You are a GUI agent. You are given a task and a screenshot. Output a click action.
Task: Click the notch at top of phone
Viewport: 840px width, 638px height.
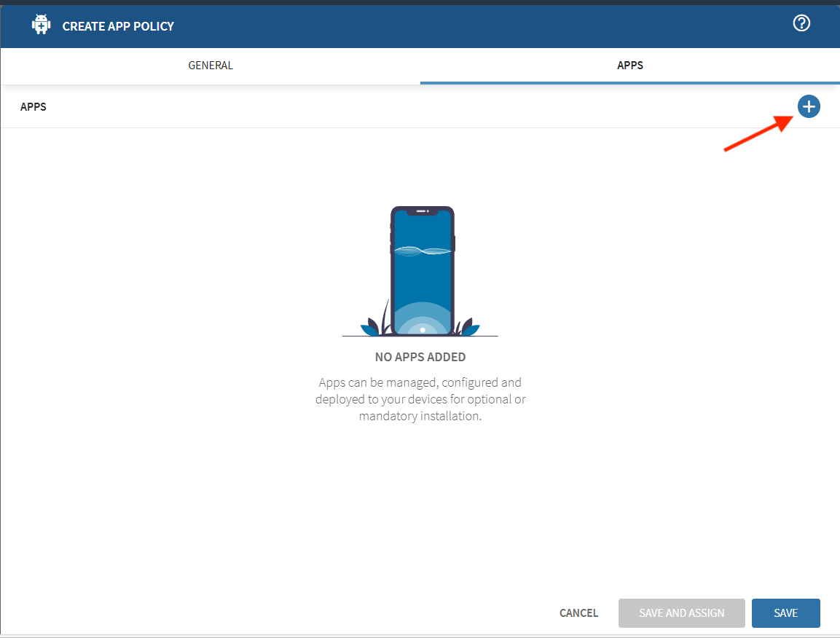[x=422, y=211]
